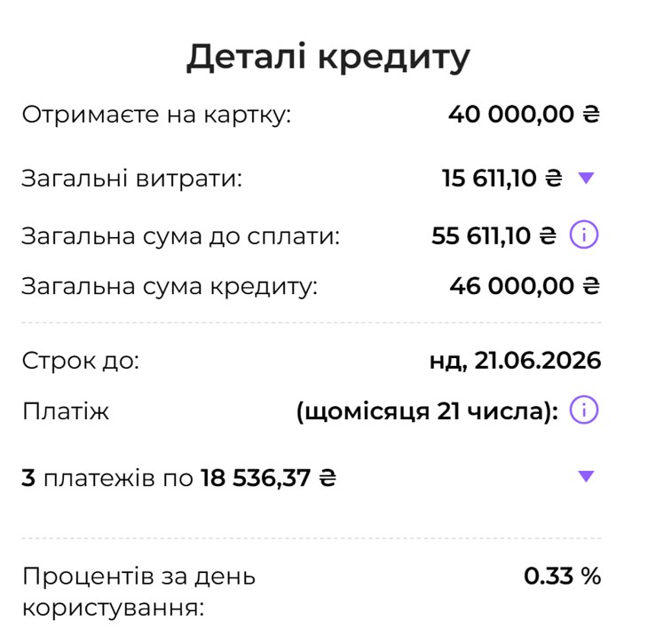
Task: Click the Процентів за день користування label
Action: [138, 592]
